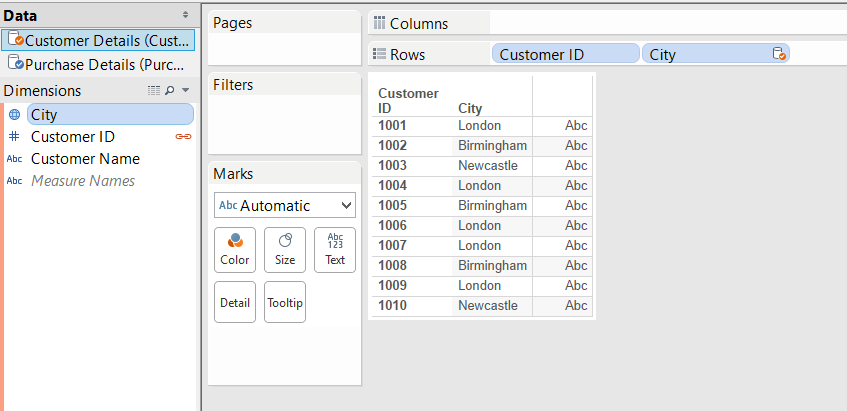Click the Customer Details data source icon

click(16, 41)
